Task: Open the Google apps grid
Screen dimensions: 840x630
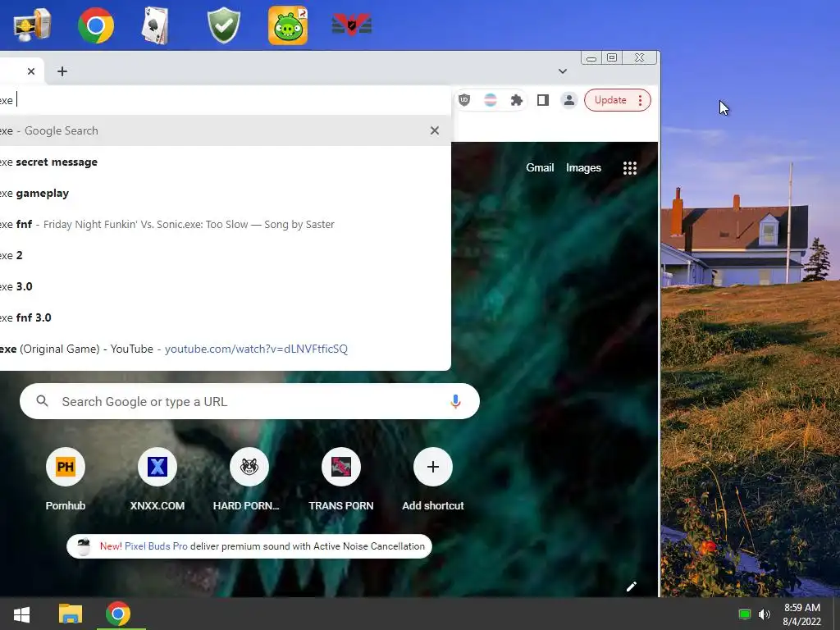Action: coord(630,168)
